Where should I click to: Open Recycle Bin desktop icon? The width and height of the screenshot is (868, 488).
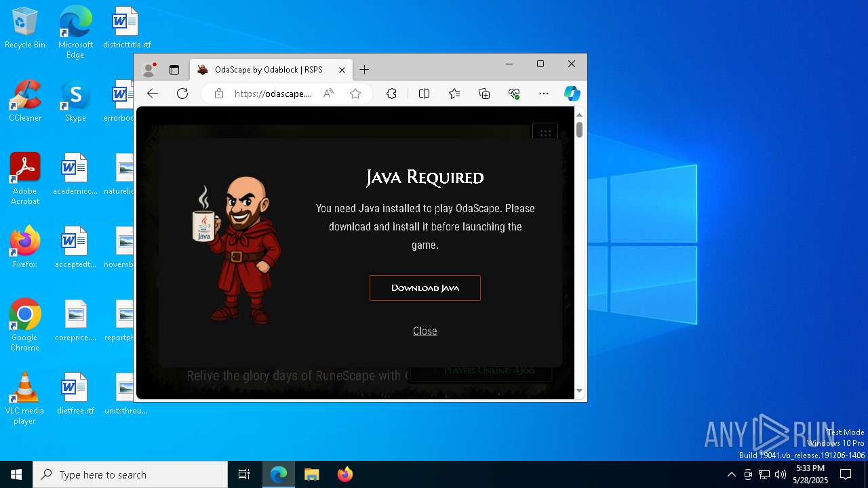(x=25, y=28)
